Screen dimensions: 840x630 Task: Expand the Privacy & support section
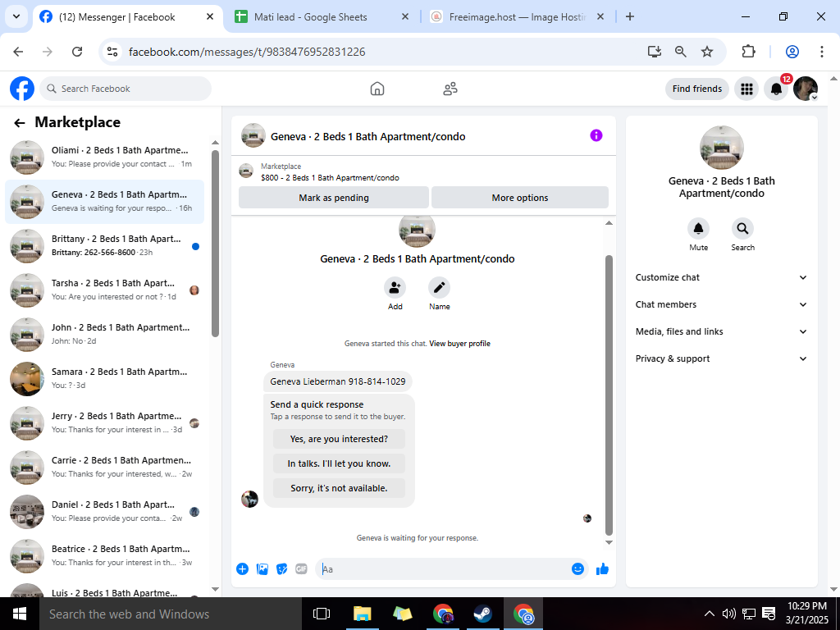click(x=721, y=358)
